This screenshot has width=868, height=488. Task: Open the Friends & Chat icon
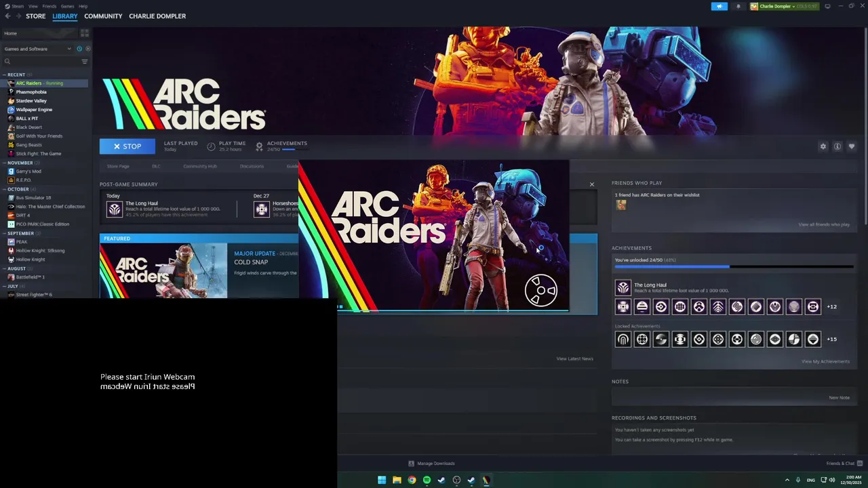coord(859,464)
